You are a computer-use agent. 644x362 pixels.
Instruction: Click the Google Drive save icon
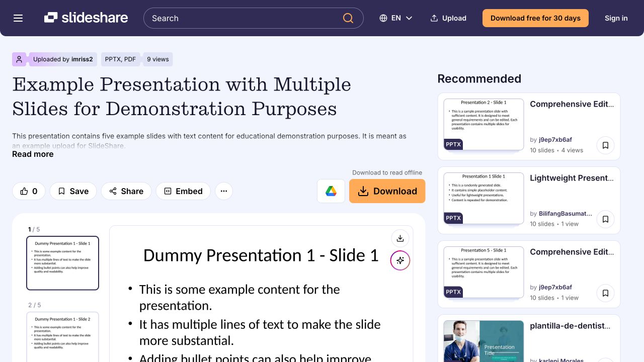coord(331,191)
